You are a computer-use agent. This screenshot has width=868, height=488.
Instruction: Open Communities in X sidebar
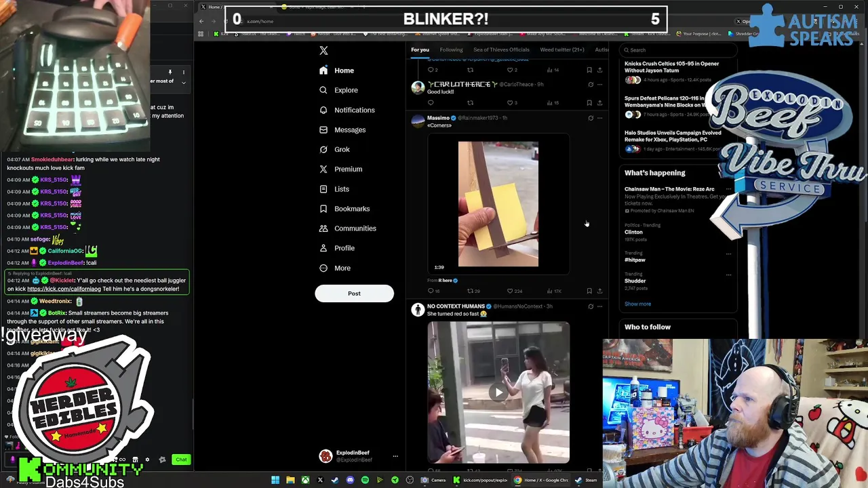pyautogui.click(x=347, y=228)
